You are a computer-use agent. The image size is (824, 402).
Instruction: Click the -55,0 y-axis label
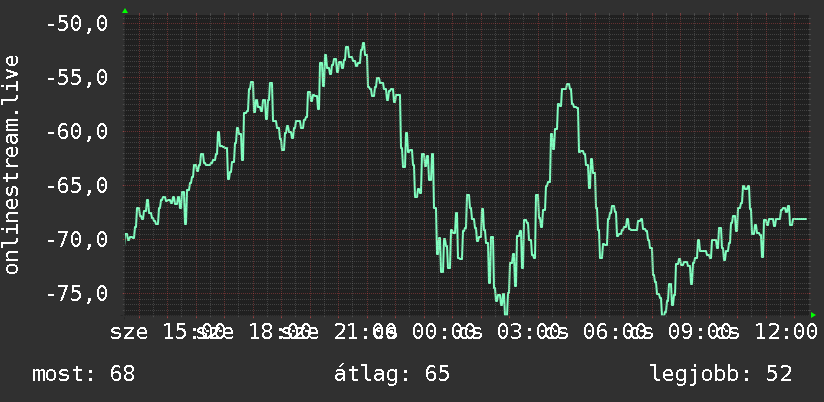tap(77, 78)
